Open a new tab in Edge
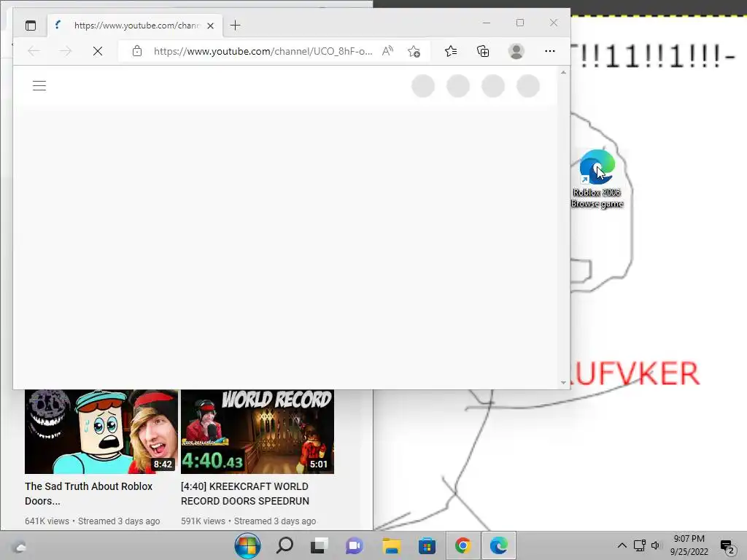This screenshot has height=560, width=747. [236, 26]
